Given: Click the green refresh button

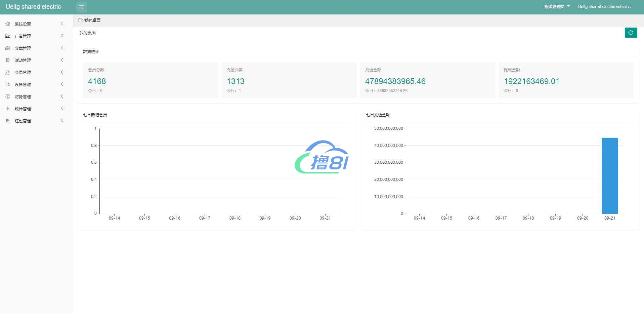Looking at the screenshot, I should click(x=631, y=33).
